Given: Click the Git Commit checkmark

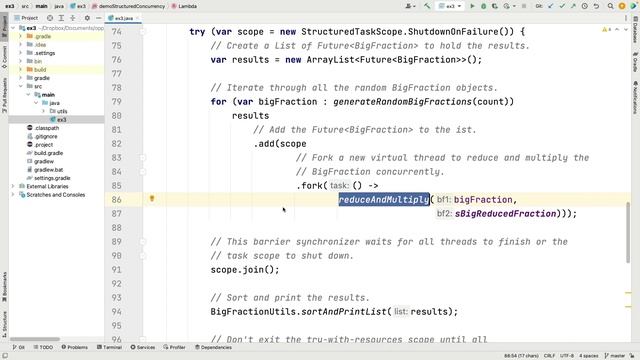Looking at the screenshot, I should pos(562,6).
